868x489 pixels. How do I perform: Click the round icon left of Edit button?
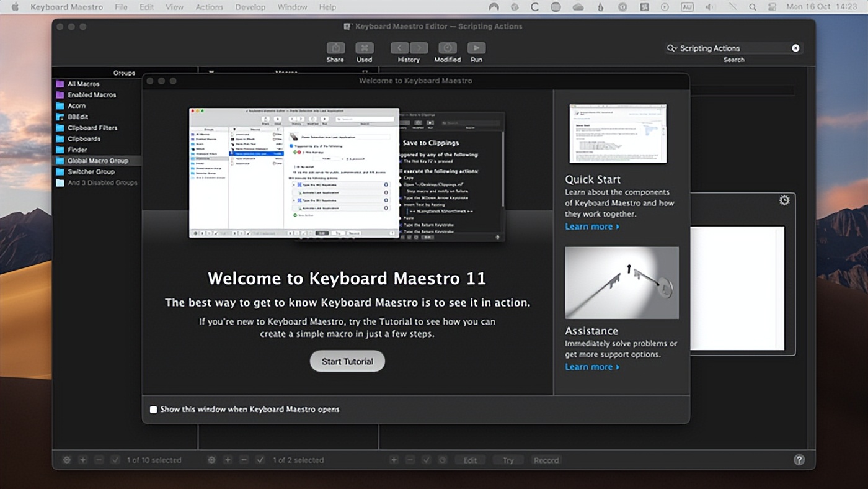[442, 460]
